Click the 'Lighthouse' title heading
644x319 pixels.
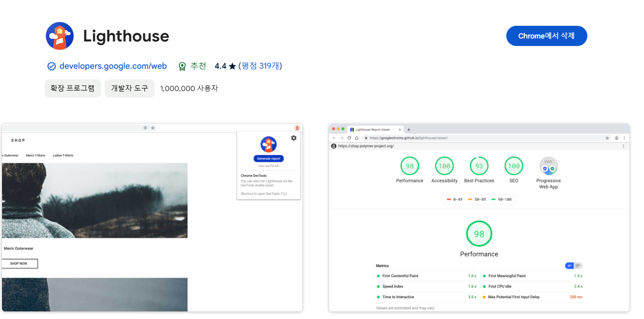(126, 36)
